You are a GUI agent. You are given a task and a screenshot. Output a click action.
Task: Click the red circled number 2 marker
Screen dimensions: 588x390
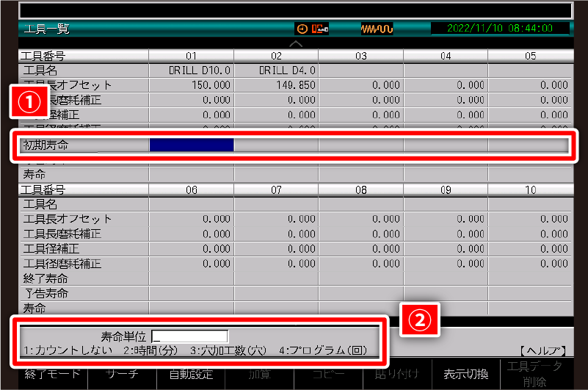(418, 320)
